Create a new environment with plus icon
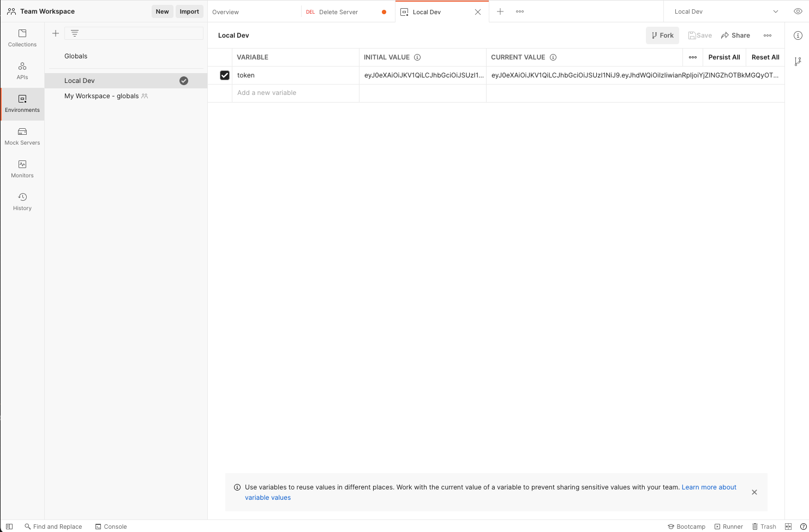The image size is (809, 532). point(56,33)
